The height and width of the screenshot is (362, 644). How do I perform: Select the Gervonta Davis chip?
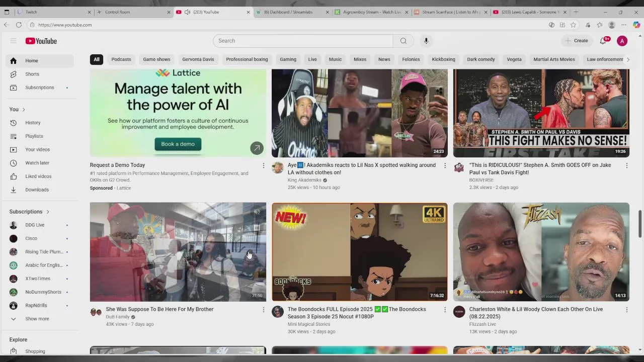pos(198,59)
